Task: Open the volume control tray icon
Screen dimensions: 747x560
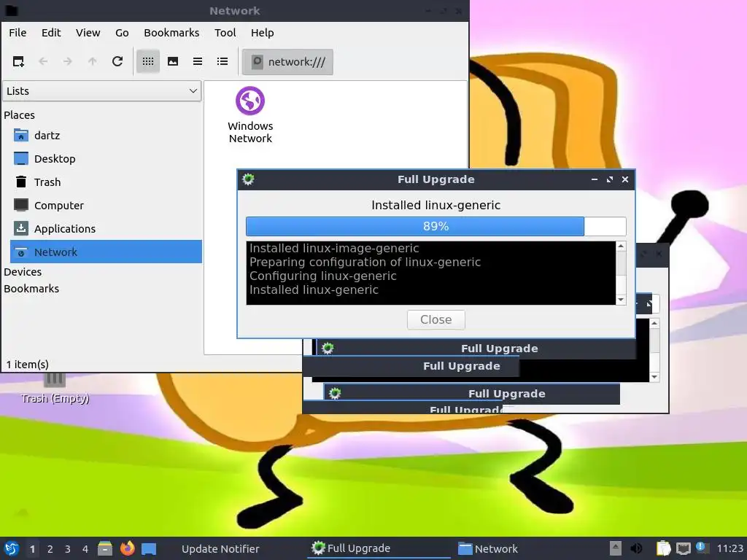Action: click(636, 548)
